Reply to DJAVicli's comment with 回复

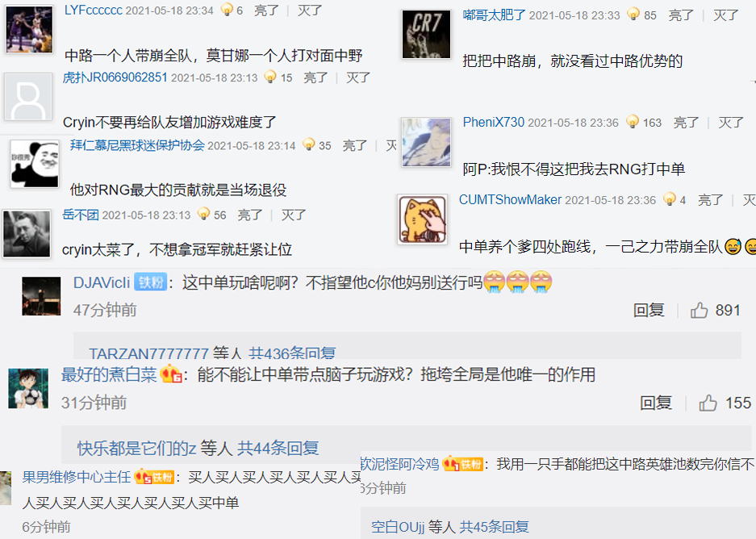649,310
